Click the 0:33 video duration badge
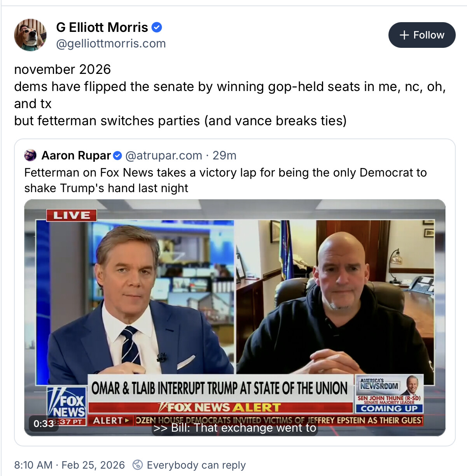The height and width of the screenshot is (476, 467). click(44, 423)
